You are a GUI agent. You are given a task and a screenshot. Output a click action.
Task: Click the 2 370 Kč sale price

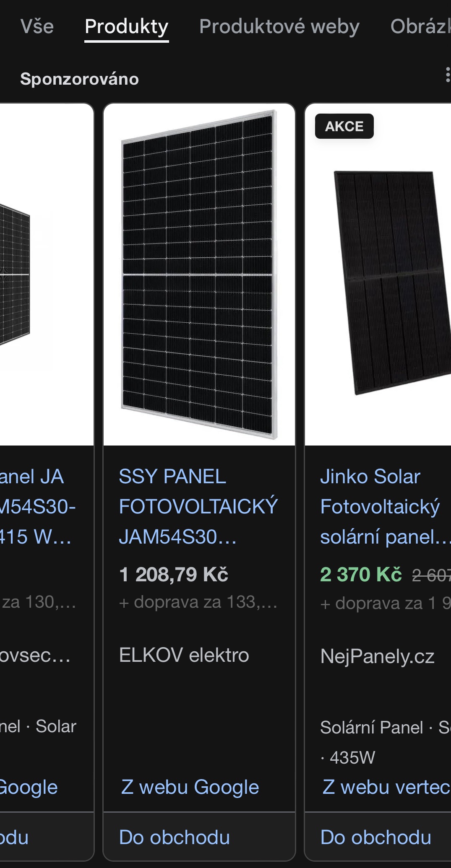tap(361, 574)
